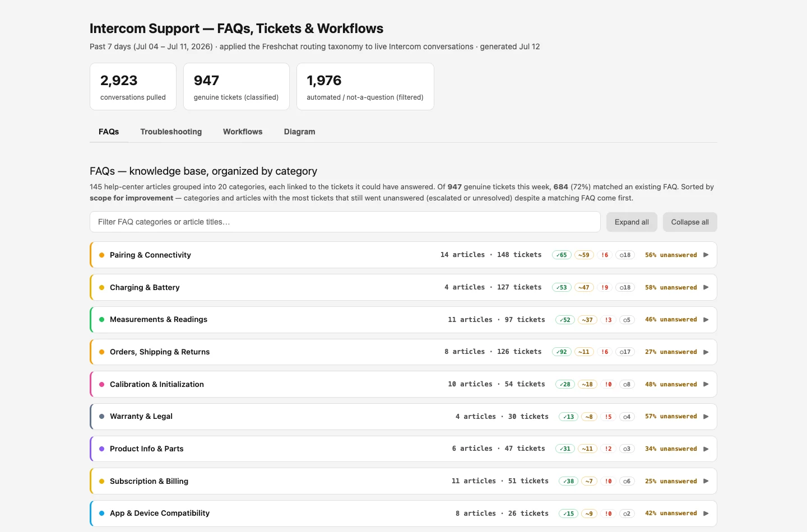Click the orange dot beside Pairing & Connectivity
807x532 pixels.
(x=101, y=255)
